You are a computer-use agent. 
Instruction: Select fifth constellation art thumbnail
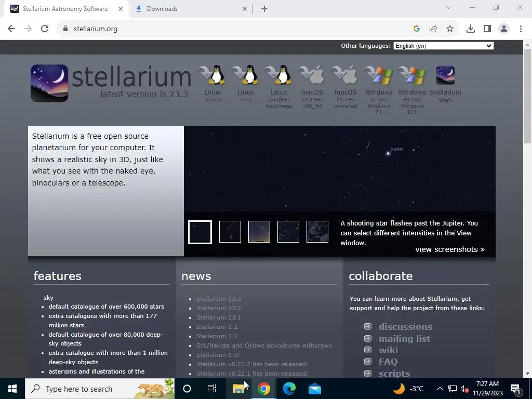[317, 232]
